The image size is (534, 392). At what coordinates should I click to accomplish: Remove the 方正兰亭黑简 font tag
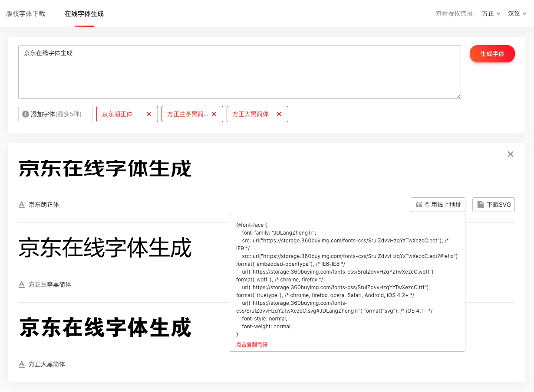214,114
